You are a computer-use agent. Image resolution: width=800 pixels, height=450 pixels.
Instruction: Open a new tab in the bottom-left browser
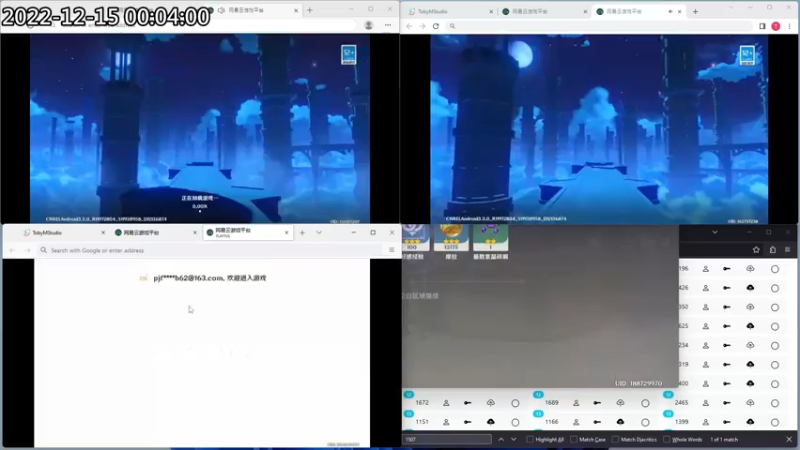(302, 233)
